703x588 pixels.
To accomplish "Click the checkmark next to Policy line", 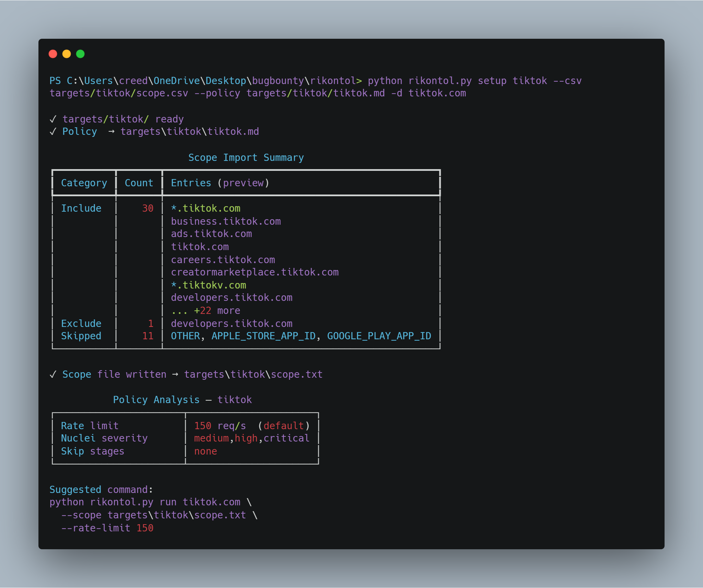I will [x=53, y=132].
